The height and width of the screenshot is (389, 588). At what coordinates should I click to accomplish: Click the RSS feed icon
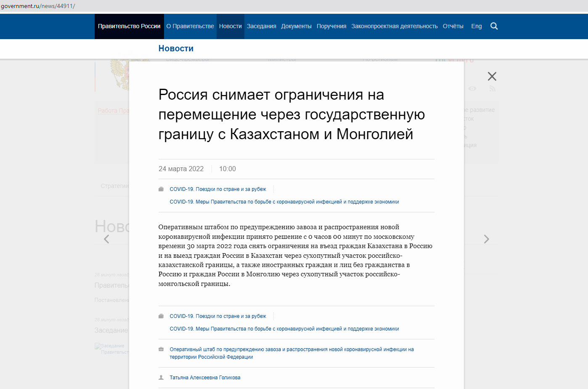click(492, 89)
